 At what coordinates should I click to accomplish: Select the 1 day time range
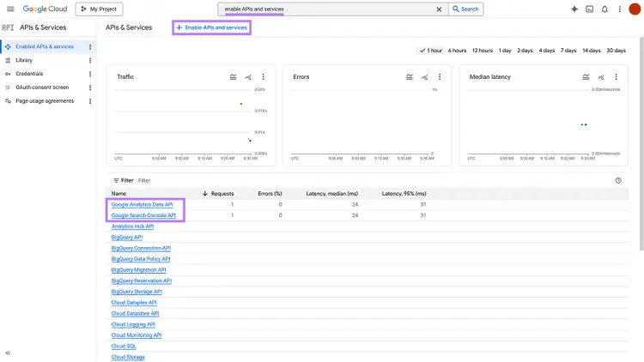click(505, 51)
